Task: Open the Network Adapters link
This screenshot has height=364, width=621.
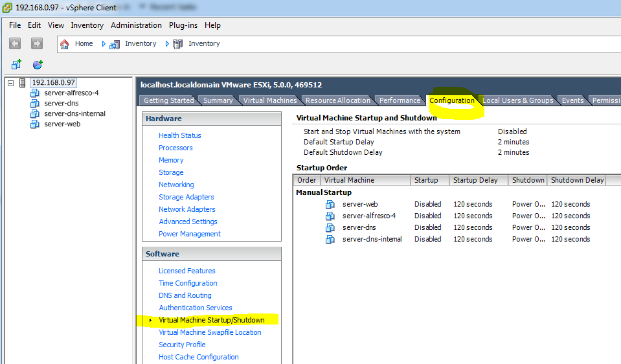Action: [187, 209]
